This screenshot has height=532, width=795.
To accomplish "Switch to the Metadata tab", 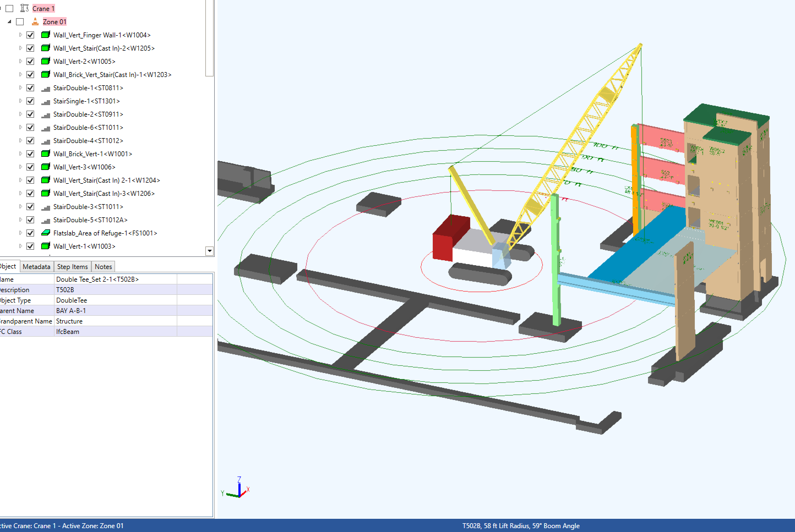I will 36,267.
